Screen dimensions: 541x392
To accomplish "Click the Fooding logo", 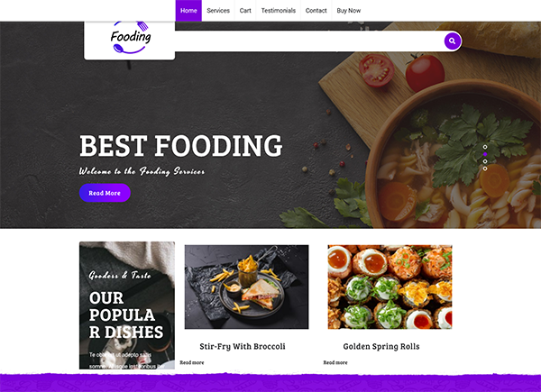I will [131, 37].
